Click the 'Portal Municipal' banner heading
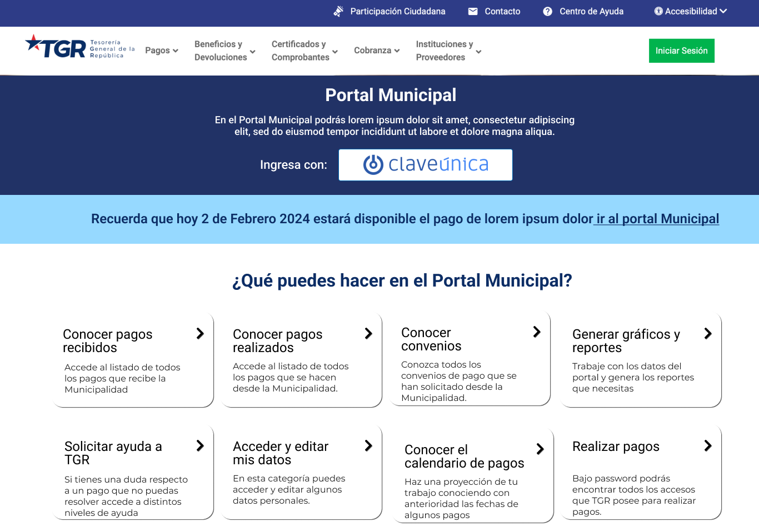The image size is (759, 532). point(391,95)
